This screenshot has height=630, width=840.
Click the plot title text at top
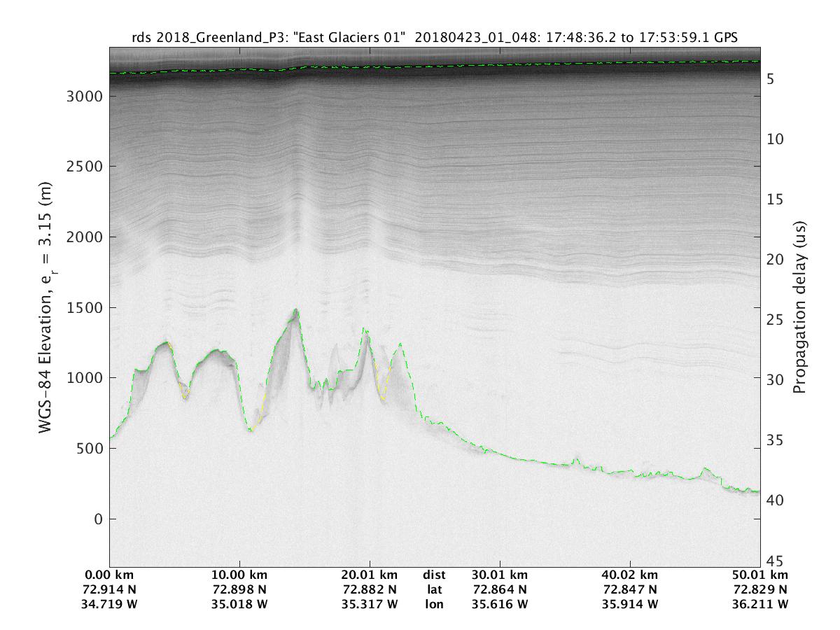pos(434,38)
